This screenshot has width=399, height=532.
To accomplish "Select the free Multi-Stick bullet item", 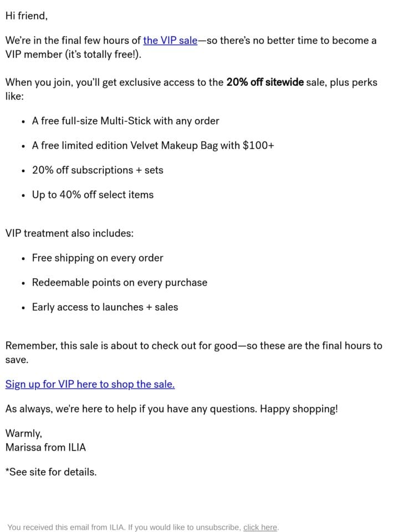I will (x=126, y=121).
